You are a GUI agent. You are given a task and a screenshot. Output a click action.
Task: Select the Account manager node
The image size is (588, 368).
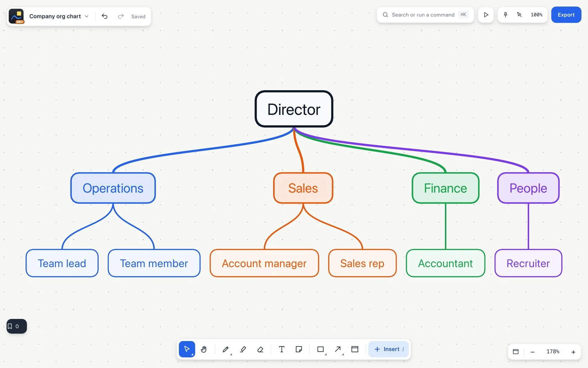tap(264, 263)
